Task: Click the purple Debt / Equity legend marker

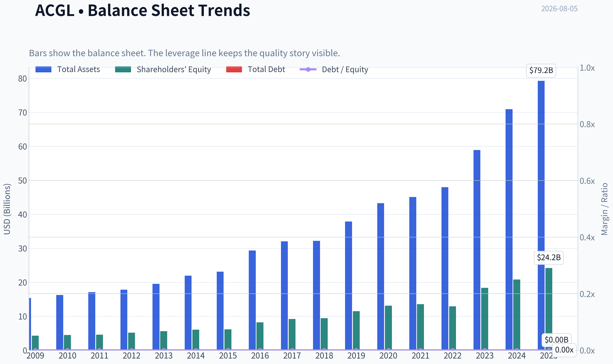Action: click(x=308, y=69)
